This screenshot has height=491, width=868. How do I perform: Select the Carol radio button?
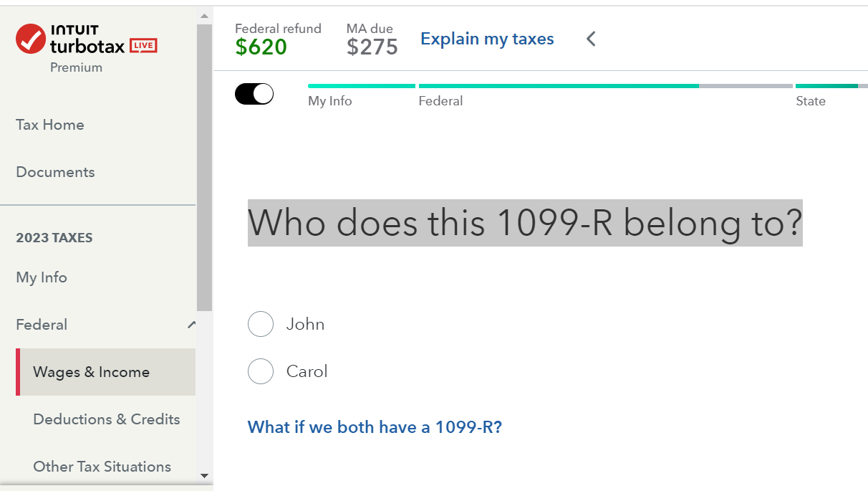click(261, 371)
